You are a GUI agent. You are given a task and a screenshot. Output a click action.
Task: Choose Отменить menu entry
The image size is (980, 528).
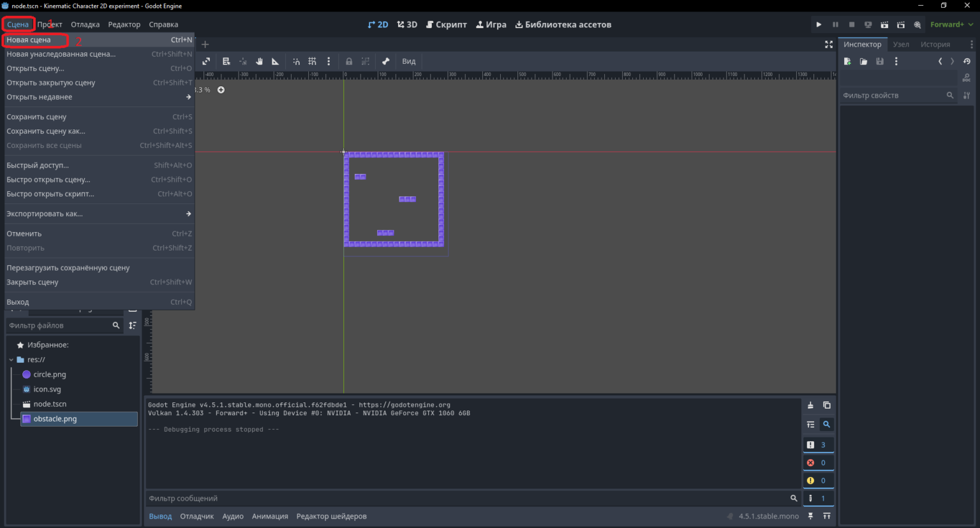point(99,233)
